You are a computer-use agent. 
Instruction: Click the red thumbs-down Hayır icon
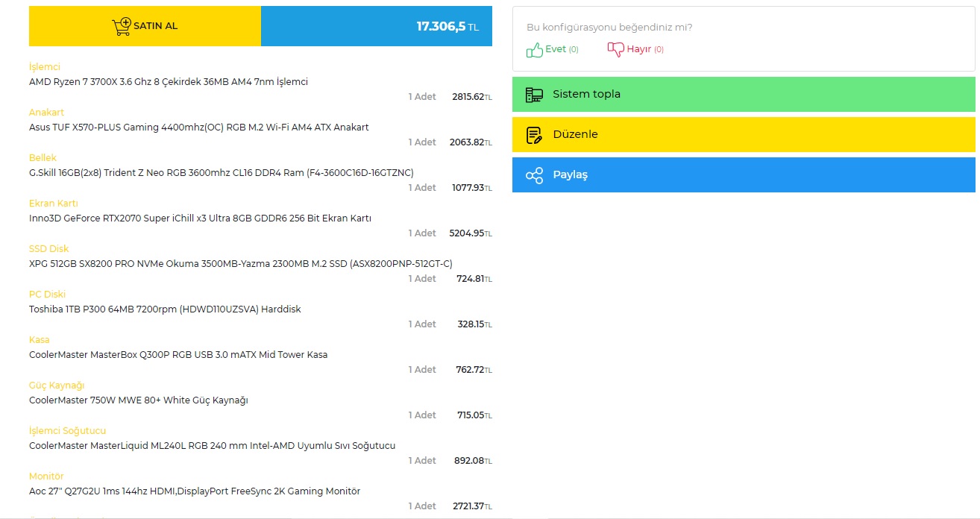(615, 49)
